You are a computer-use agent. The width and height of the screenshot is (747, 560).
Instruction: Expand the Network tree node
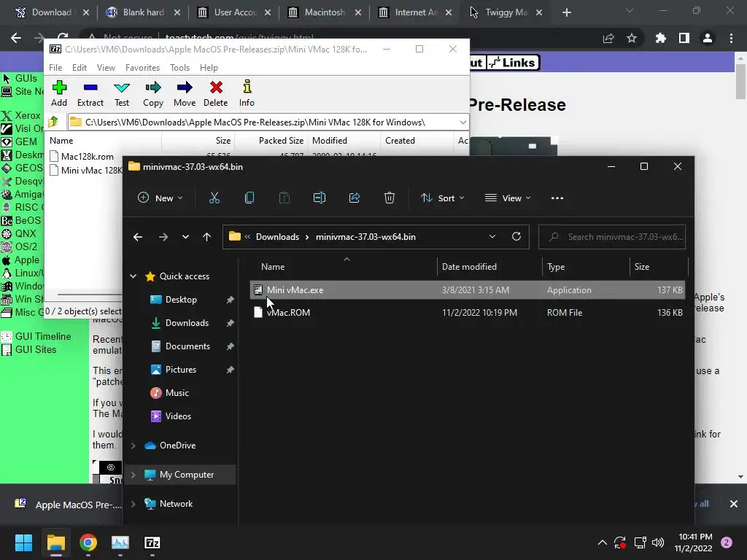coord(133,504)
